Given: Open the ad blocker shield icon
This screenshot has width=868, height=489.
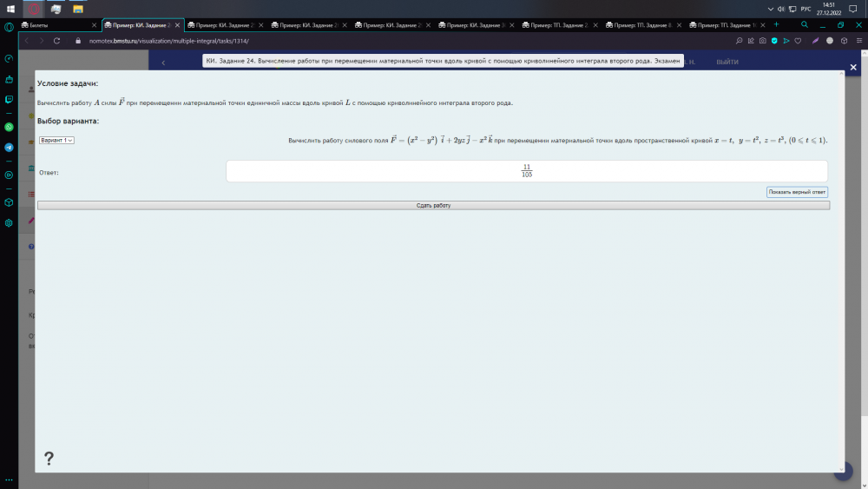Looking at the screenshot, I should [774, 41].
